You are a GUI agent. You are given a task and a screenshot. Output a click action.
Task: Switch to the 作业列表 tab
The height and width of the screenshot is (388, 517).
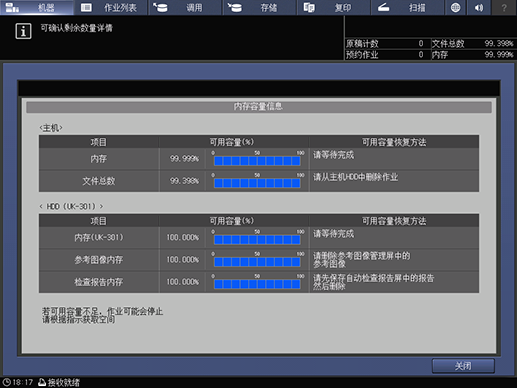tap(111, 7)
